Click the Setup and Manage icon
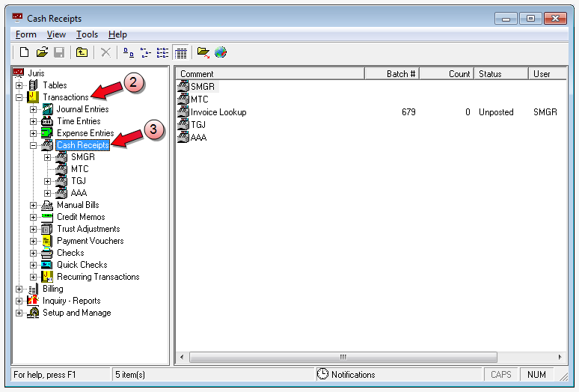Viewport: 579px width, 392px height. click(x=33, y=313)
